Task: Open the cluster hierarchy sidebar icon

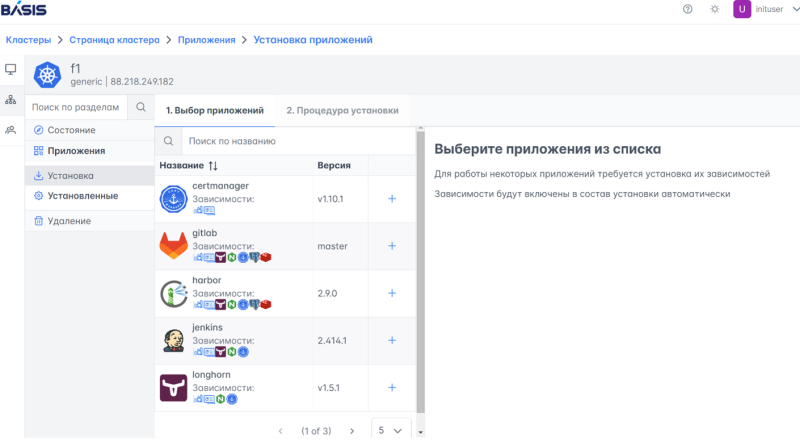Action: click(x=11, y=100)
